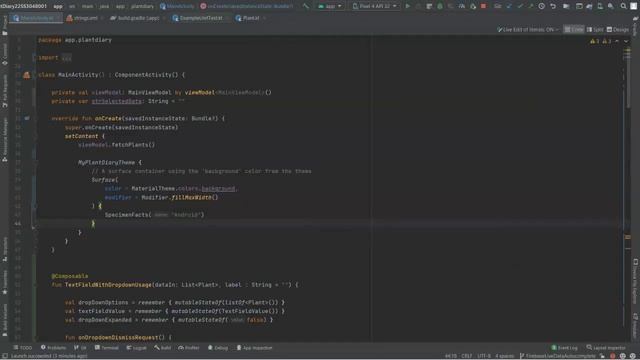Open the Layout Inspector

[x=606, y=348]
